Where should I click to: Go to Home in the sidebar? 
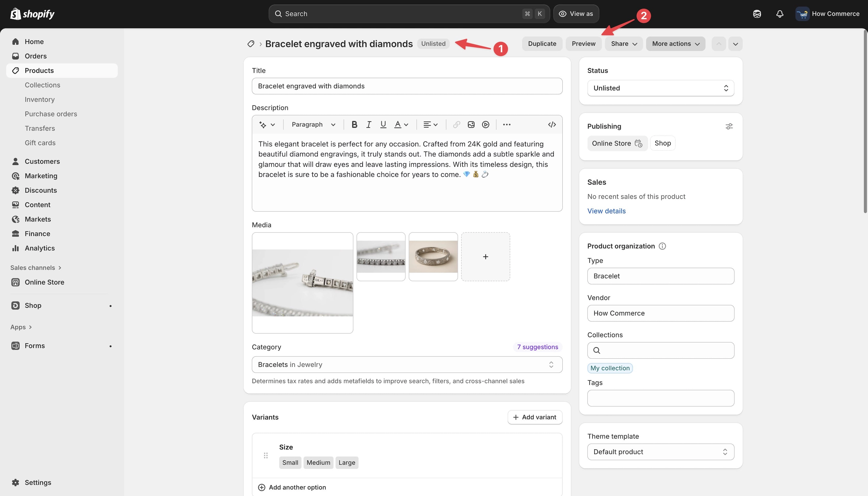click(x=62, y=42)
